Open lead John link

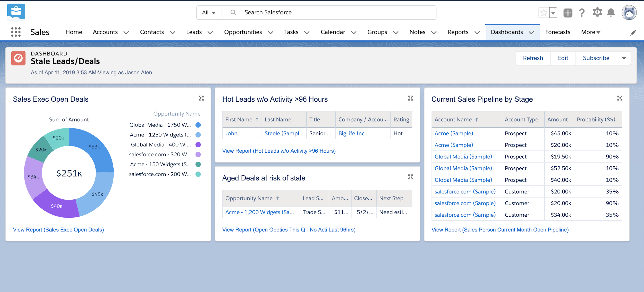coord(231,133)
